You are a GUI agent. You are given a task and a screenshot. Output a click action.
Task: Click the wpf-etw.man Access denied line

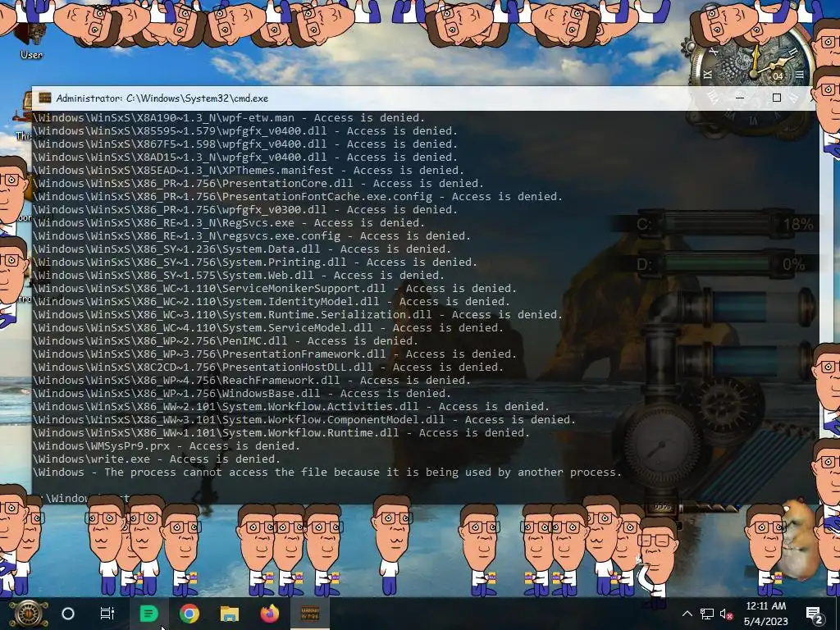point(229,118)
